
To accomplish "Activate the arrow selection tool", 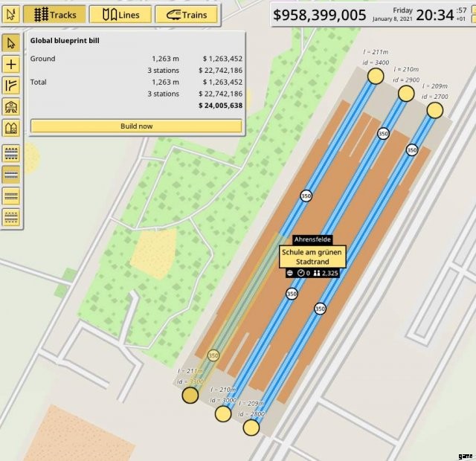I will pyautogui.click(x=11, y=43).
